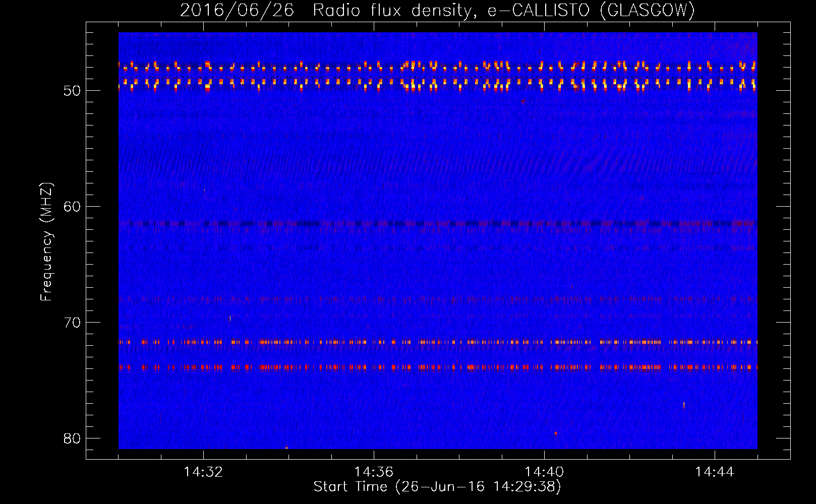Click the time tick label '14:40'
Image resolution: width=816 pixels, height=504 pixels.
tap(544, 472)
